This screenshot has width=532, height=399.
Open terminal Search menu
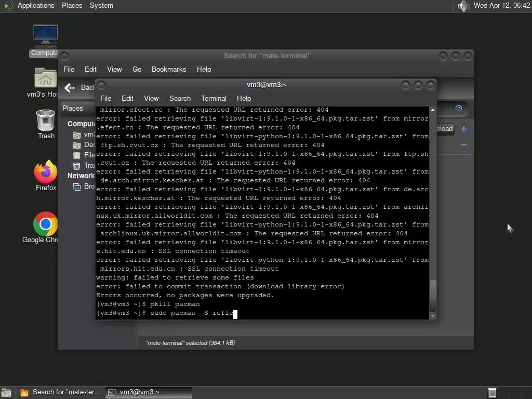[x=180, y=98]
